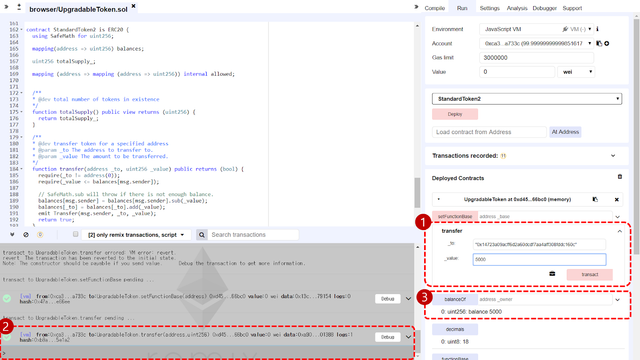The height and width of the screenshot is (360, 640).
Task: Collapse the UpgradableToken deployed instance
Action: (x=439, y=199)
